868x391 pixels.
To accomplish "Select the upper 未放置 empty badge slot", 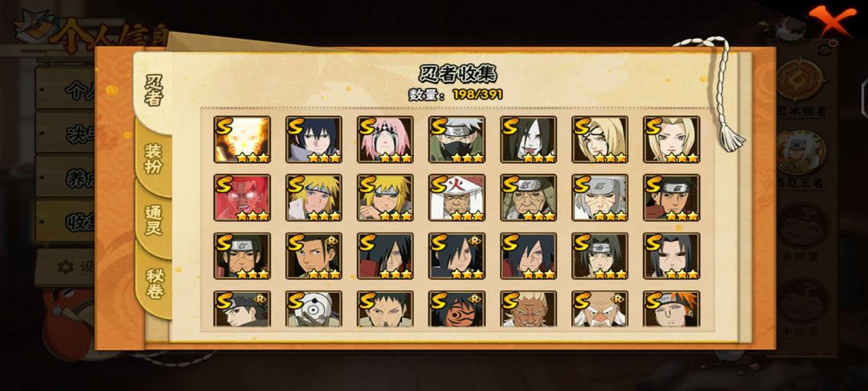I will pos(803,226).
